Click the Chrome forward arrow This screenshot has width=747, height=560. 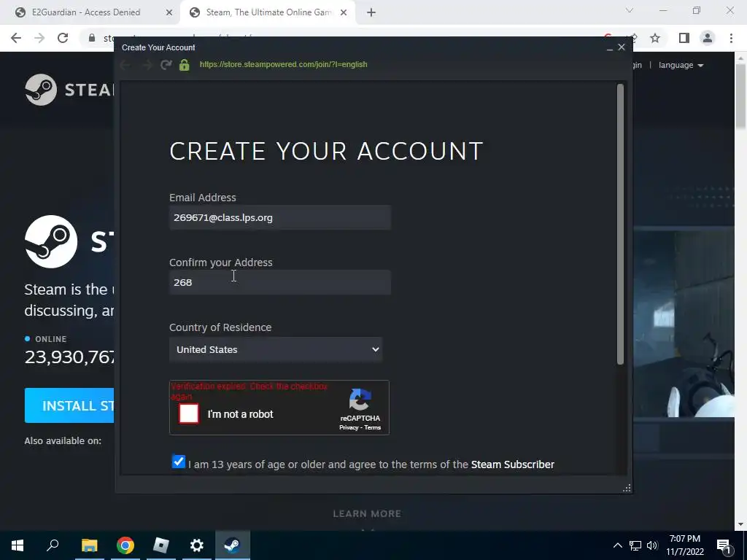coord(39,38)
